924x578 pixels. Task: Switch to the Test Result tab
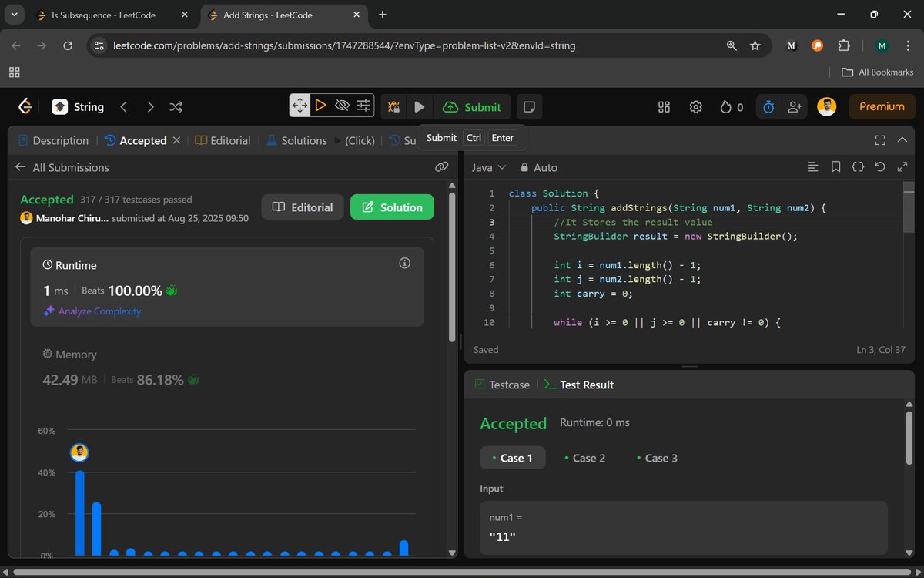click(578, 385)
